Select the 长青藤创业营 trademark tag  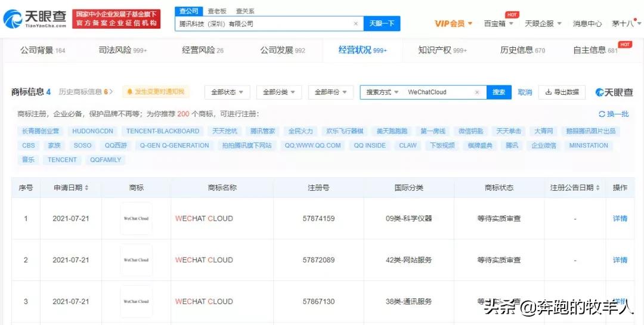click(x=41, y=131)
